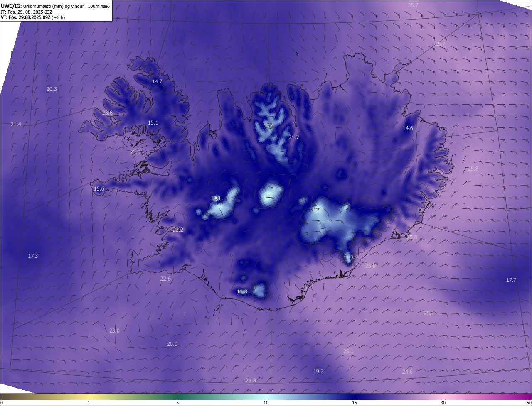532x406 pixels.
Task: Click the 25.6 value label
Action: point(370,266)
